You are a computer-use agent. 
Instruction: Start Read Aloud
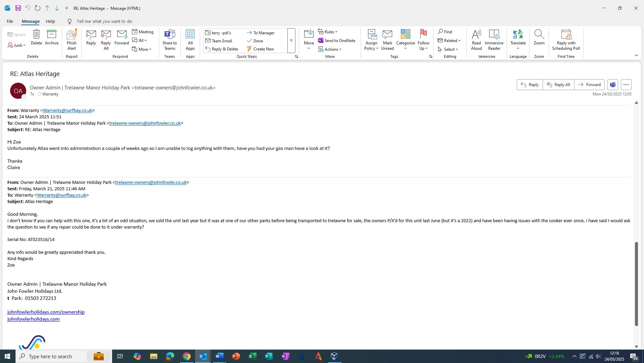[x=476, y=40]
